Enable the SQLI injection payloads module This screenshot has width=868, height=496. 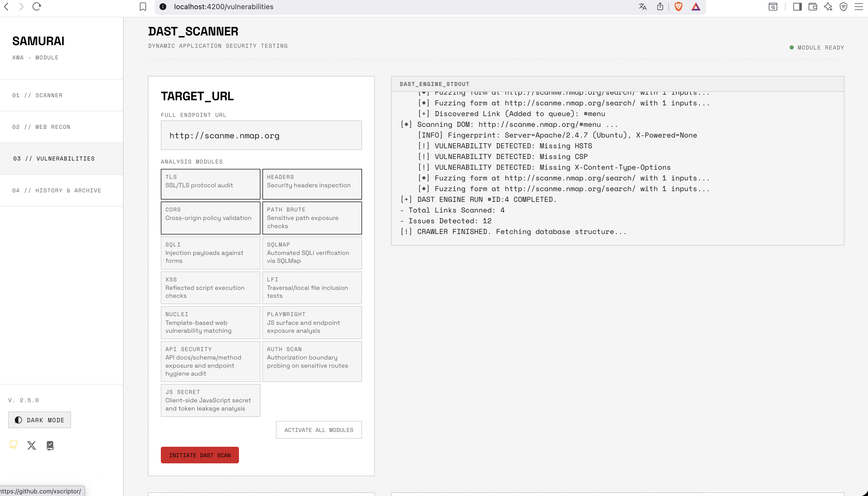tap(211, 253)
